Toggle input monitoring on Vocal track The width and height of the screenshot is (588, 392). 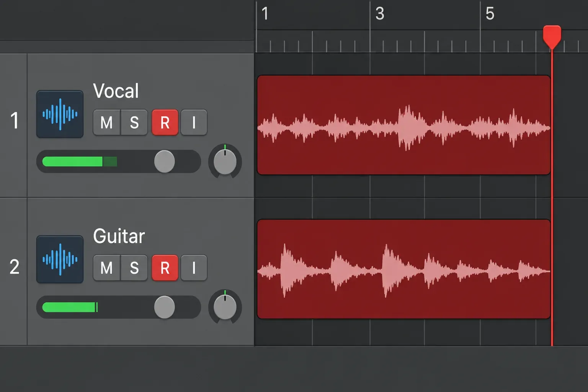(x=194, y=122)
